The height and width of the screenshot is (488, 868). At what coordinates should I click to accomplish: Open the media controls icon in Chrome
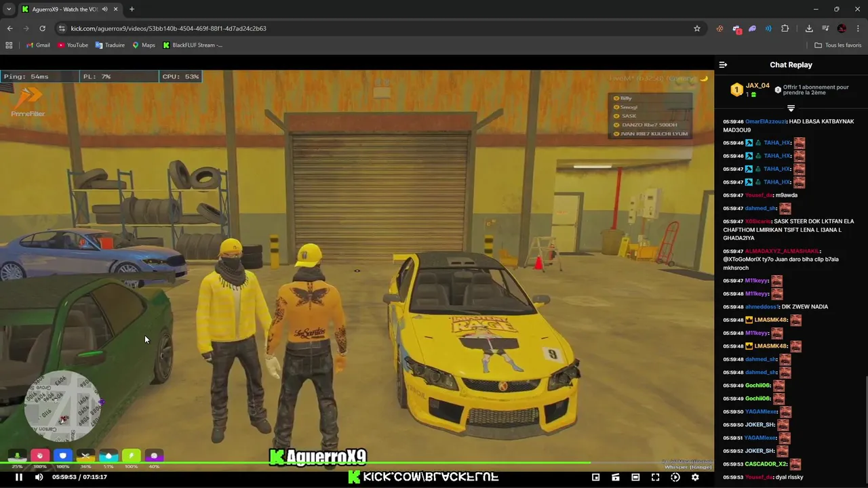click(825, 28)
